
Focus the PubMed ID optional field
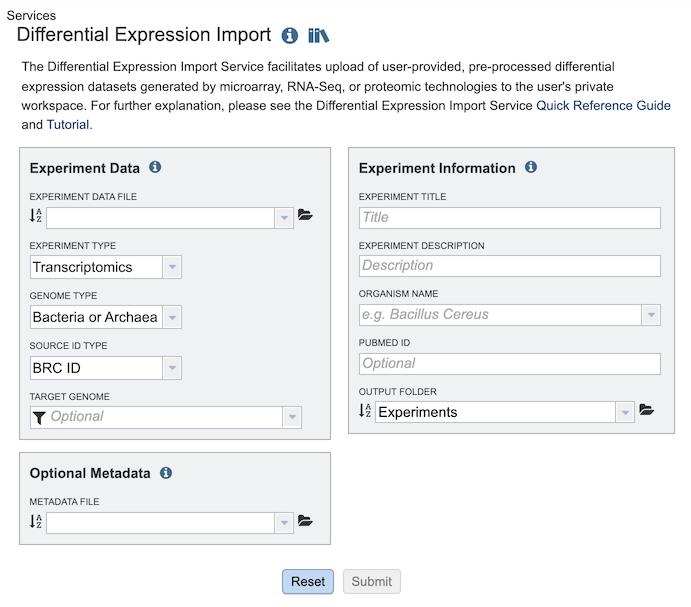pyautogui.click(x=509, y=364)
